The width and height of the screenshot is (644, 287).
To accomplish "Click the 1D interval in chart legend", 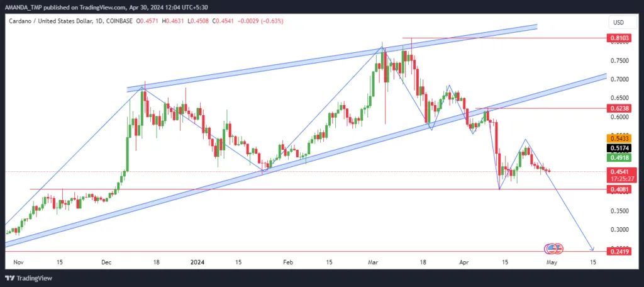I will [x=99, y=21].
